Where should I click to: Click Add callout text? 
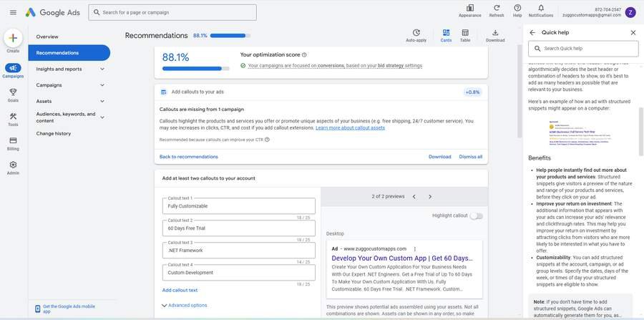click(180, 290)
